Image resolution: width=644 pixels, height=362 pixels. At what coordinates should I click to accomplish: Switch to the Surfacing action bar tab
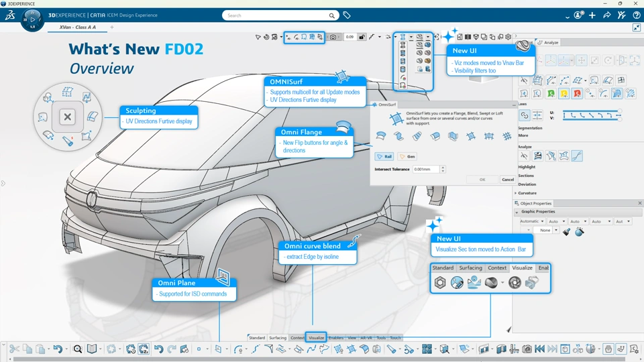tap(278, 338)
